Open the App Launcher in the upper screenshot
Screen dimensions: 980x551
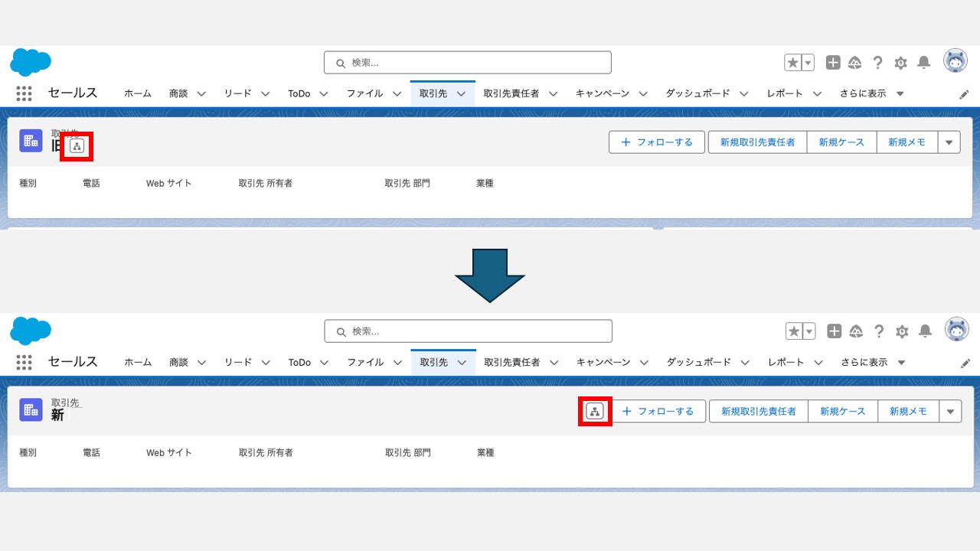24,93
